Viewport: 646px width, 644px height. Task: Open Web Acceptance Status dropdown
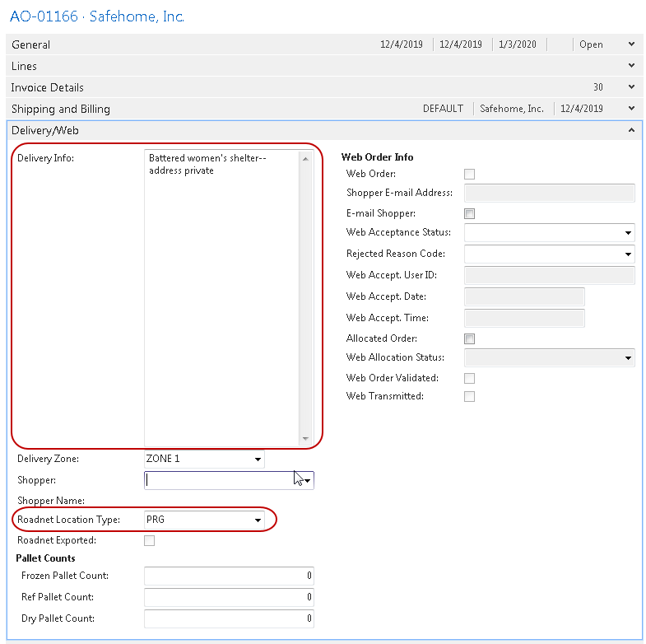[628, 233]
